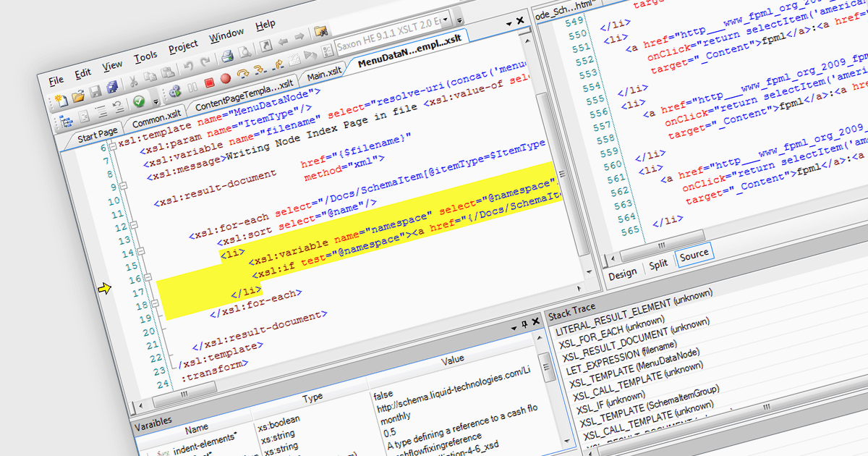Screen dimensions: 868x456
Task: Open overflow arrow beside the engine combo box
Action: click(x=459, y=20)
